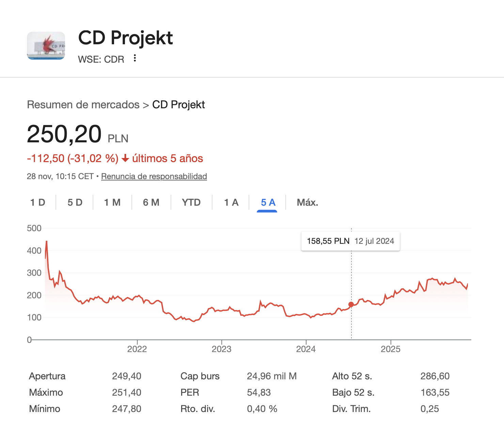Click the red data point on chart

point(351,304)
